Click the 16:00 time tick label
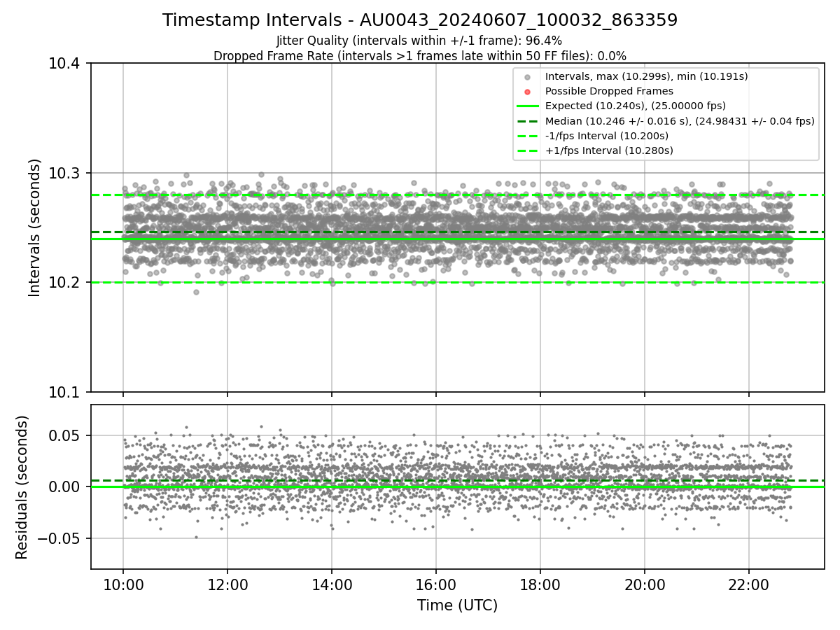This screenshot has width=840, height=630. (436, 584)
